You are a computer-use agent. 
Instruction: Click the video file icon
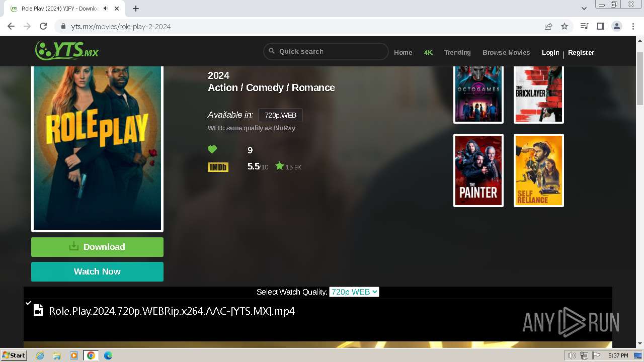click(38, 311)
